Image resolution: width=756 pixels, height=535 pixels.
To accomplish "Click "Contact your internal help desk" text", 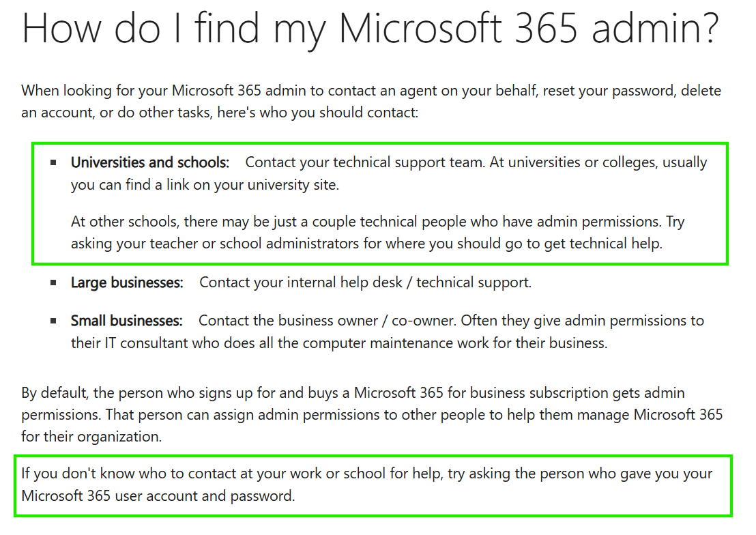I will pyautogui.click(x=300, y=283).
